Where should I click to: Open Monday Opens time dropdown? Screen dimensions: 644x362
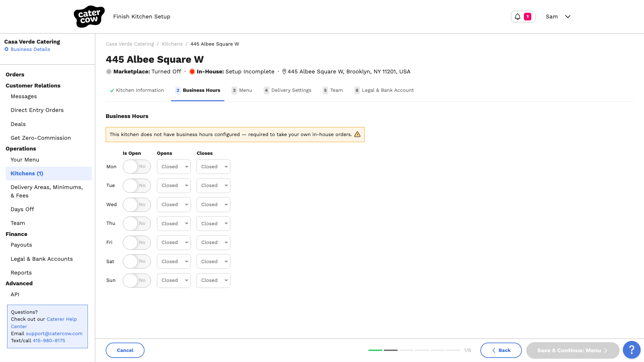(174, 167)
